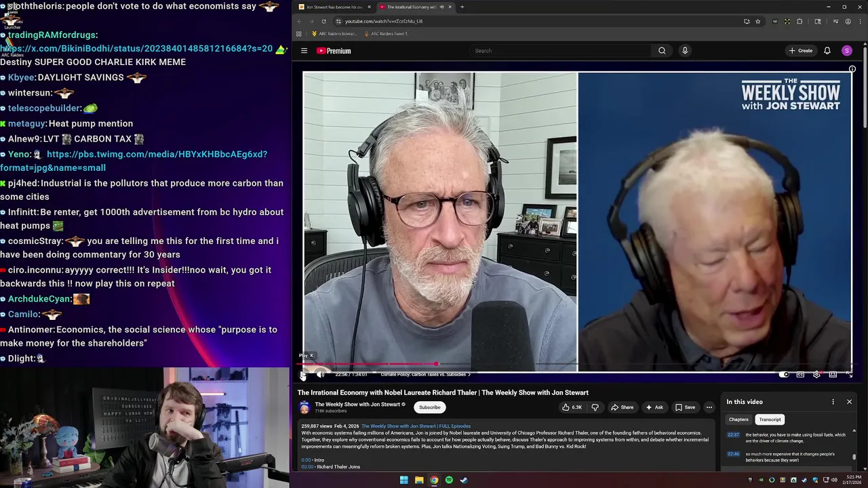Jump to transcript timestamp 22:46
The width and height of the screenshot is (868, 488).
[x=733, y=454]
